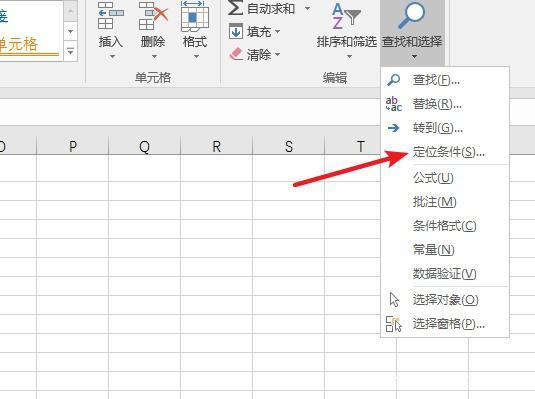
Task: Click the Fill down-arrow icon
Action: click(x=236, y=32)
